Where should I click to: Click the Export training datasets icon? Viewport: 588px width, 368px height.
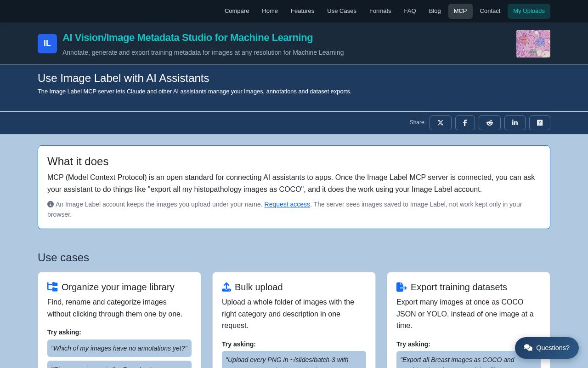401,287
